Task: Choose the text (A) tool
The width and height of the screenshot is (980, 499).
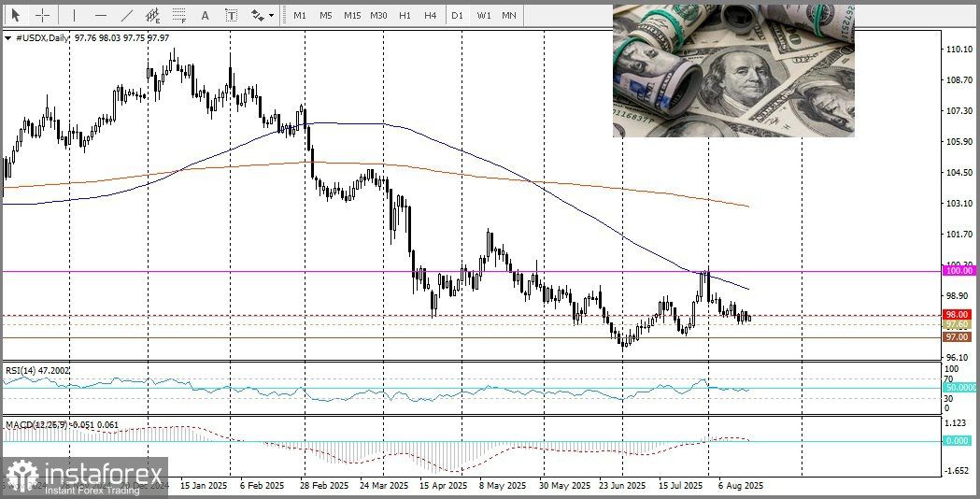Action: [205, 15]
